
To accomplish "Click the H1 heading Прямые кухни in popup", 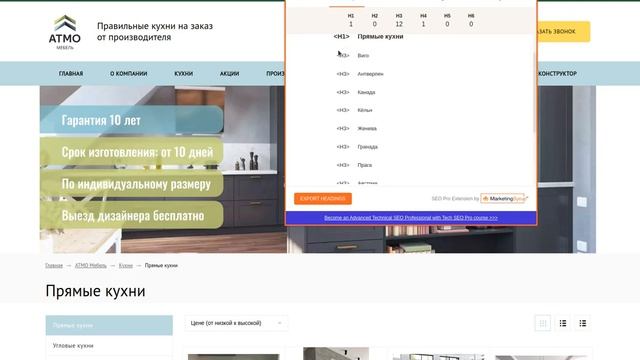I will [380, 37].
